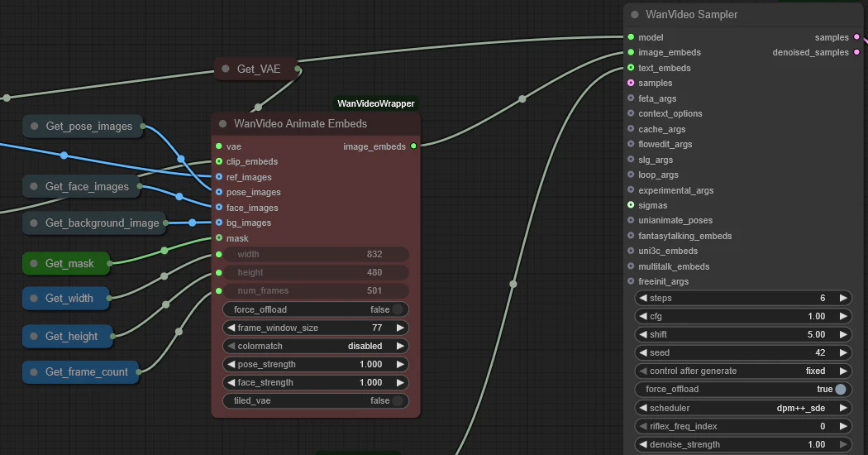
Task: Decrease shift value with left arrow
Action: (642, 334)
